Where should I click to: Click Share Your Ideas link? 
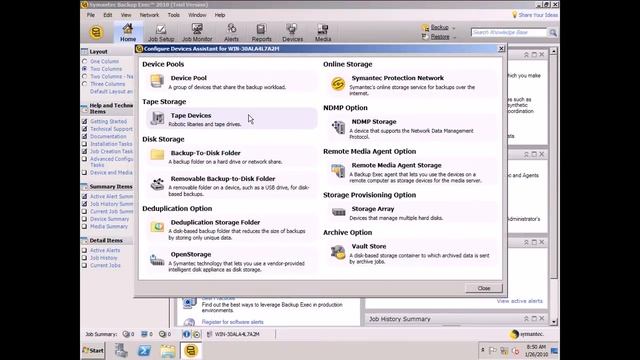point(538,15)
